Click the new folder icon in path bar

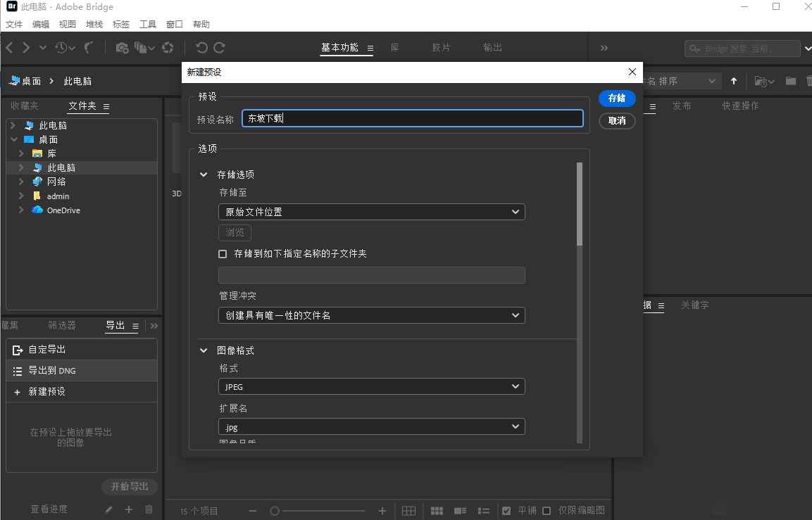coord(790,81)
